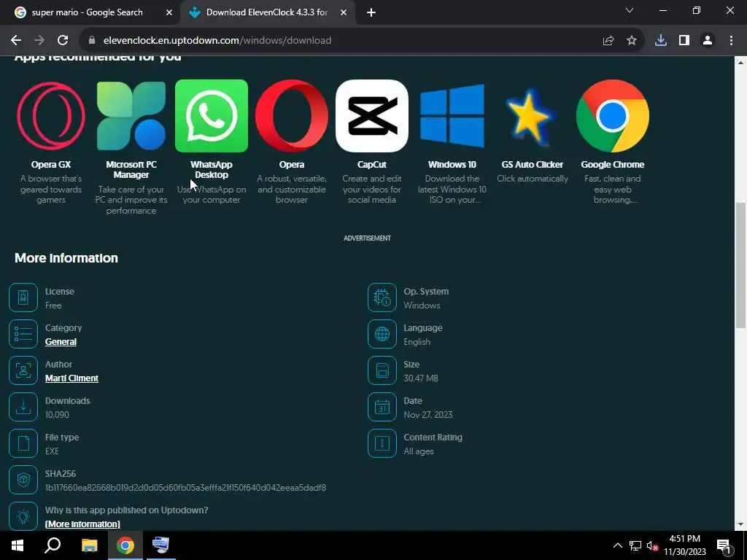Click the File type document icon
The height and width of the screenshot is (560, 747).
pos(23,443)
